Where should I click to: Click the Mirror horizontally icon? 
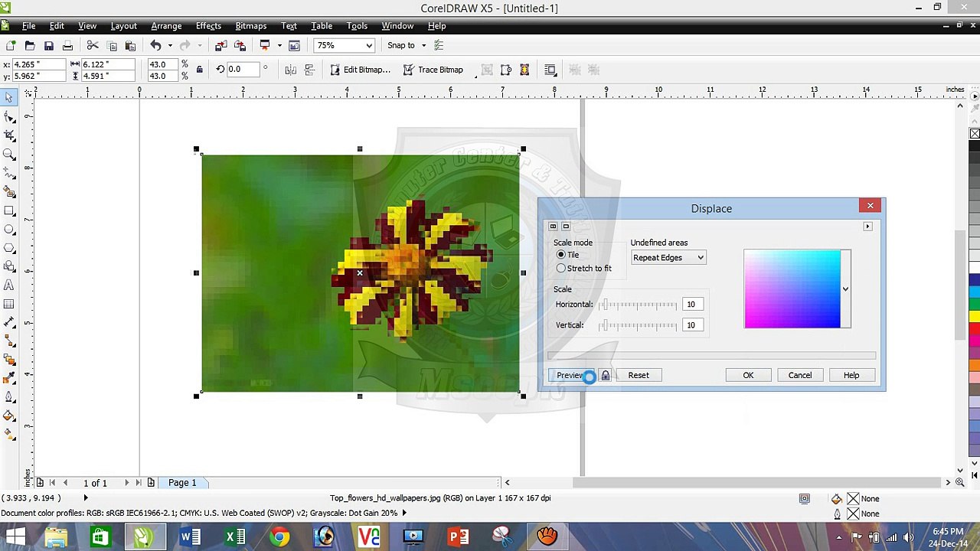coord(291,70)
